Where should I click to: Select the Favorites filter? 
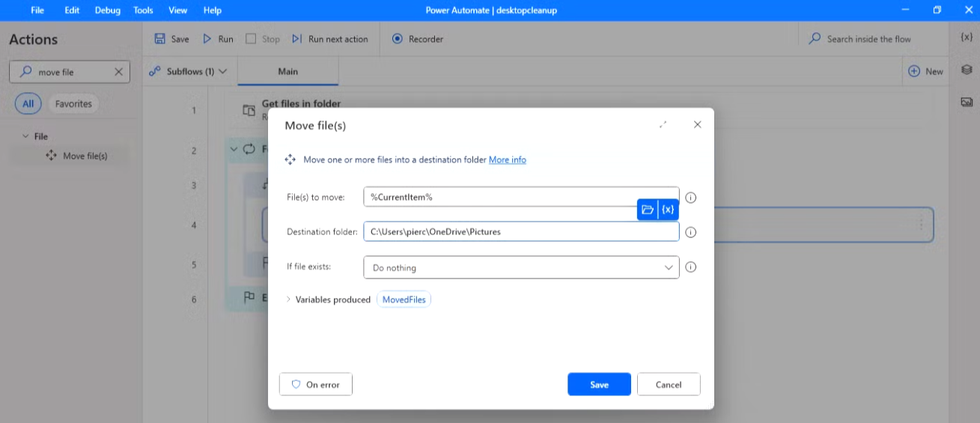(73, 104)
